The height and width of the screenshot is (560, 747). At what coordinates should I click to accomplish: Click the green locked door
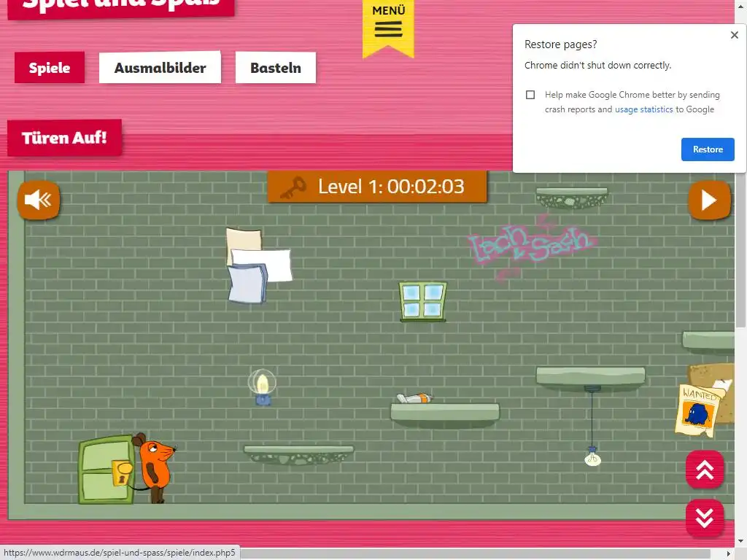(x=107, y=470)
